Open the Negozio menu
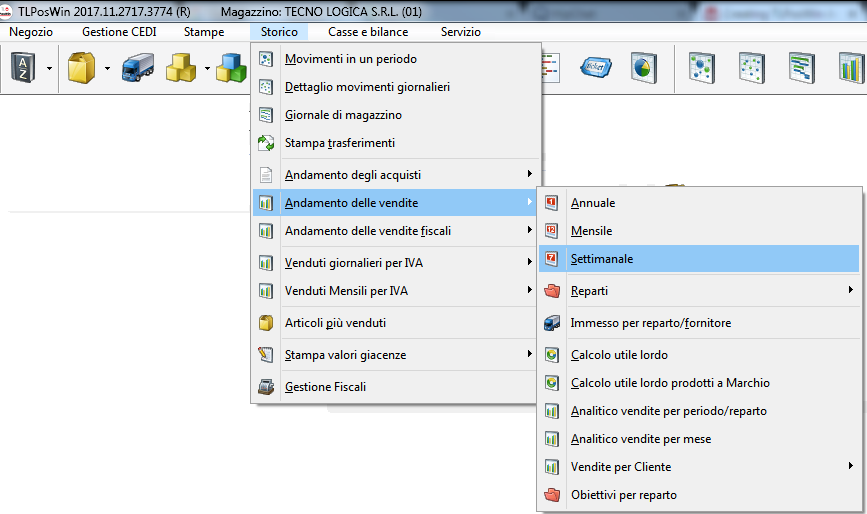Image resolution: width=867 pixels, height=514 pixels. (x=31, y=32)
